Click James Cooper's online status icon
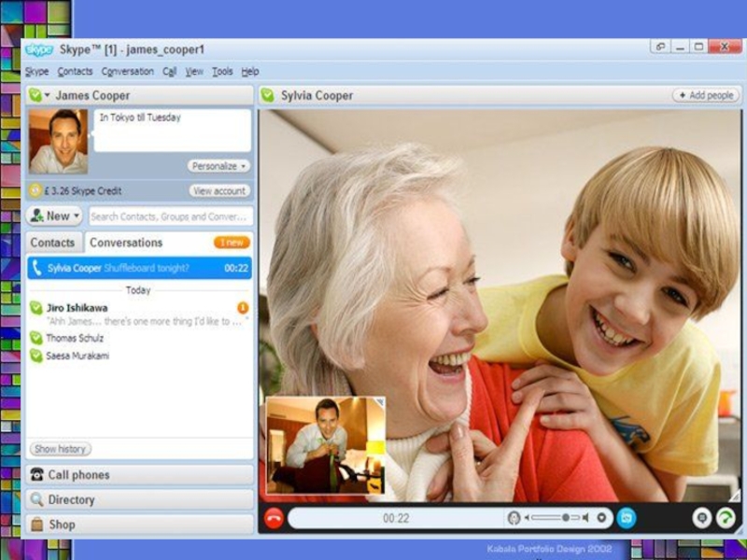 pos(35,95)
